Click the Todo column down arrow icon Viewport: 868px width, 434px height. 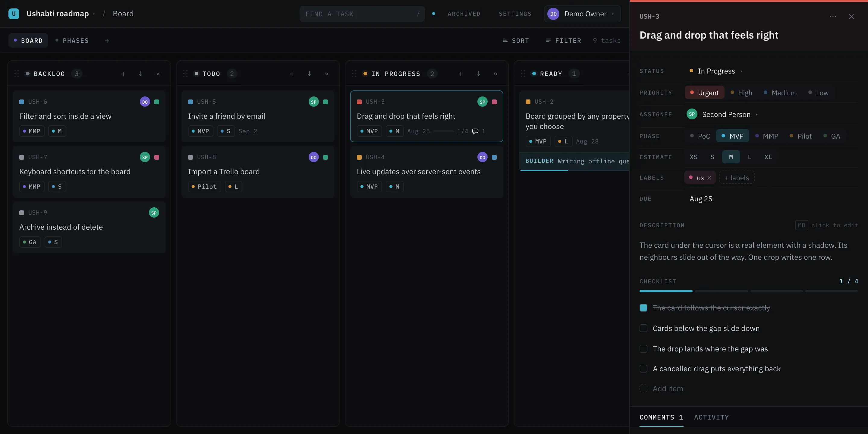[310, 74]
